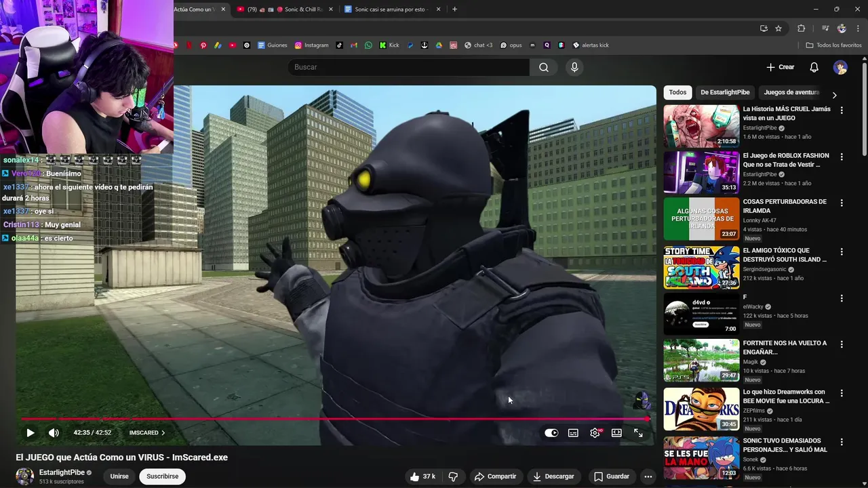This screenshot has width=868, height=488.
Task: Start voice search with microphone
Action: pyautogui.click(x=574, y=67)
